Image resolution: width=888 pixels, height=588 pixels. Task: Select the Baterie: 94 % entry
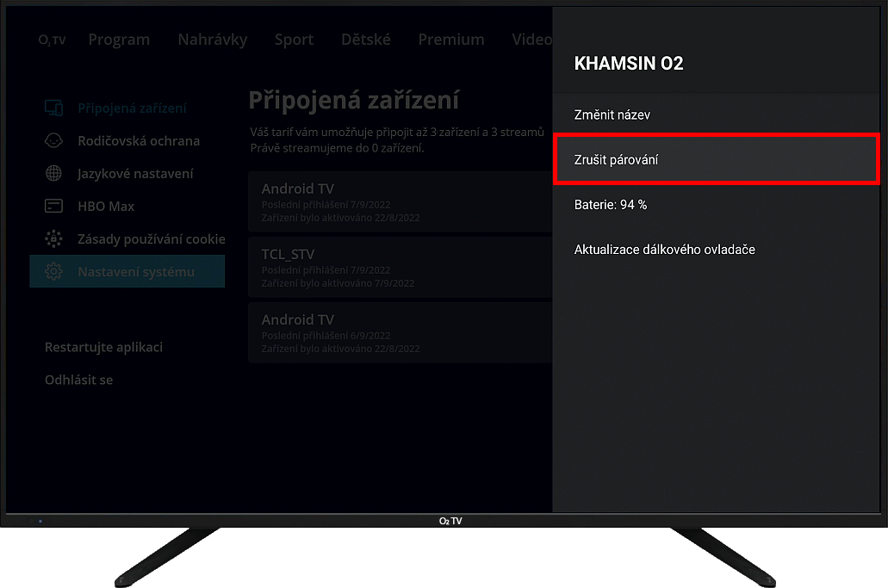pos(610,205)
